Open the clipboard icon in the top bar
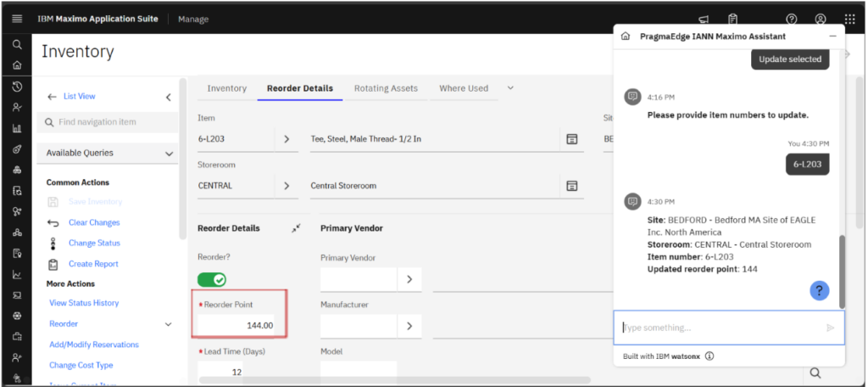868x387 pixels. [x=733, y=19]
